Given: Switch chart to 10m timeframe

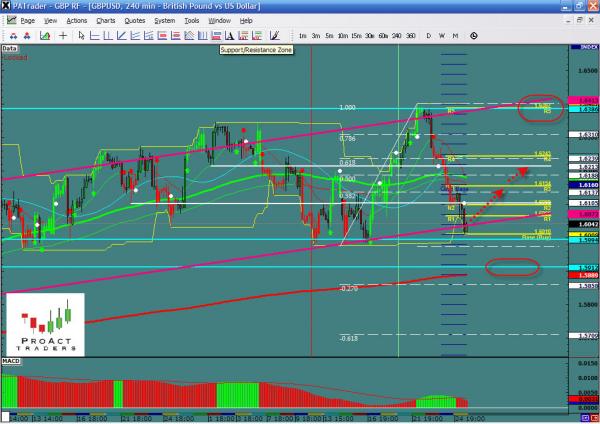Looking at the screenshot, I should [342, 36].
